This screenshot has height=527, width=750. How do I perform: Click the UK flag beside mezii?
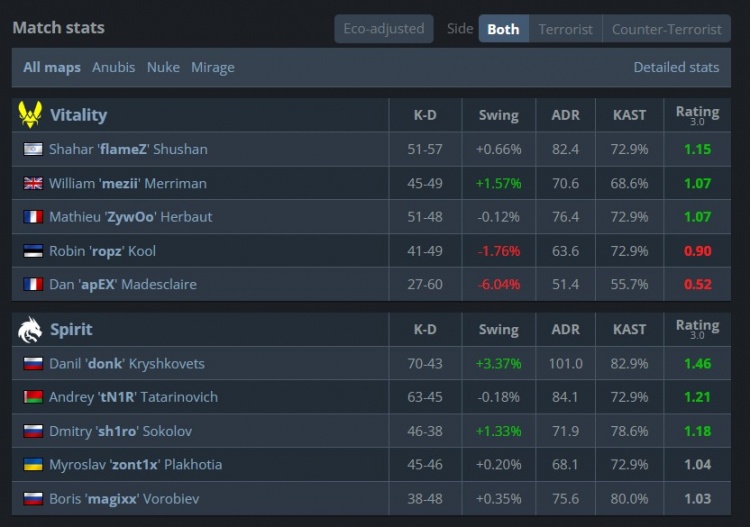click(33, 183)
